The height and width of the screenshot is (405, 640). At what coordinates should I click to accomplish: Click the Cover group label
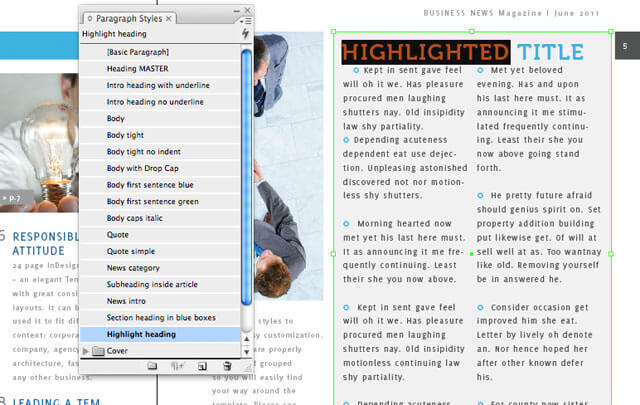117,351
